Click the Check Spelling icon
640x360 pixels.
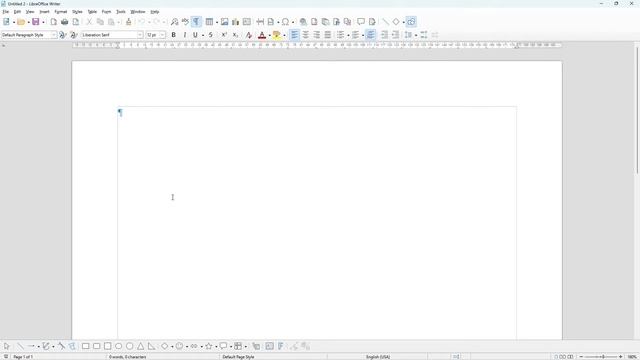tap(185, 22)
